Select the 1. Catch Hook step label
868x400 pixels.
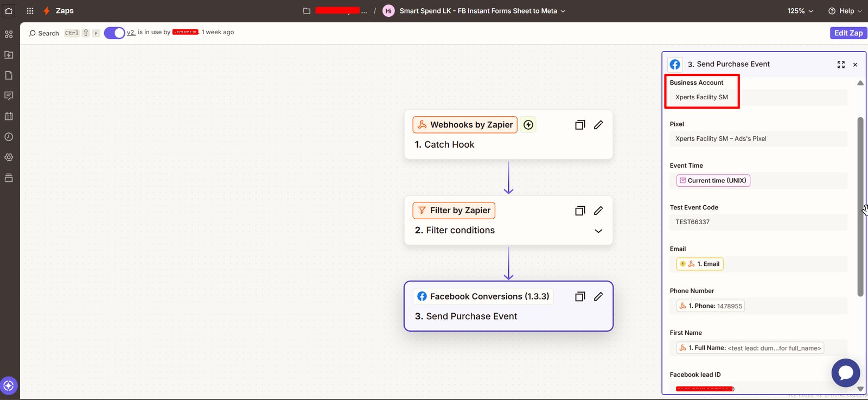pos(444,144)
